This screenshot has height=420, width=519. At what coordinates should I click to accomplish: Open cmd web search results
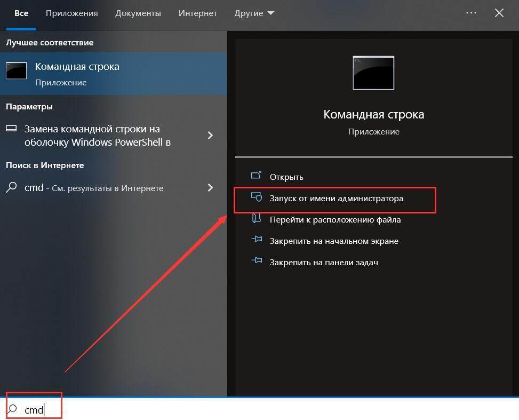(114, 188)
